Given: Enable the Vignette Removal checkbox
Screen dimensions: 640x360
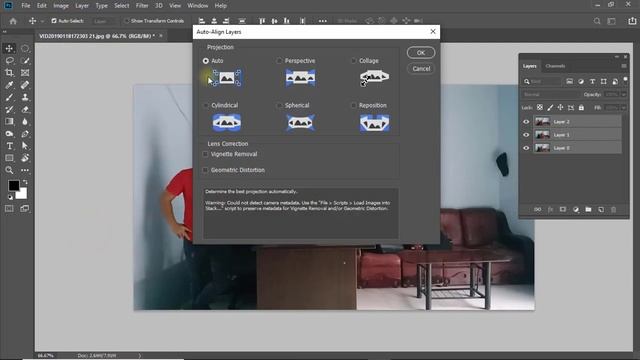Looking at the screenshot, I should click(205, 154).
